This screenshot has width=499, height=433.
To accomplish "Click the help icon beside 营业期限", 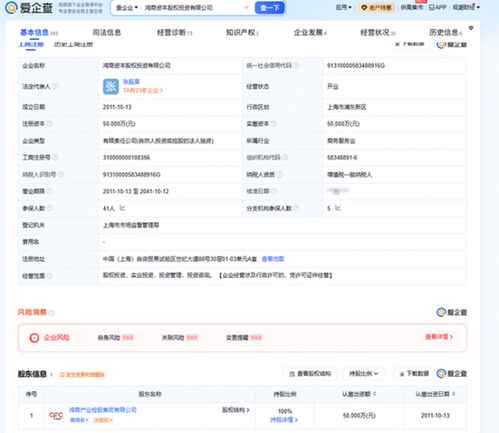I will click(x=49, y=191).
